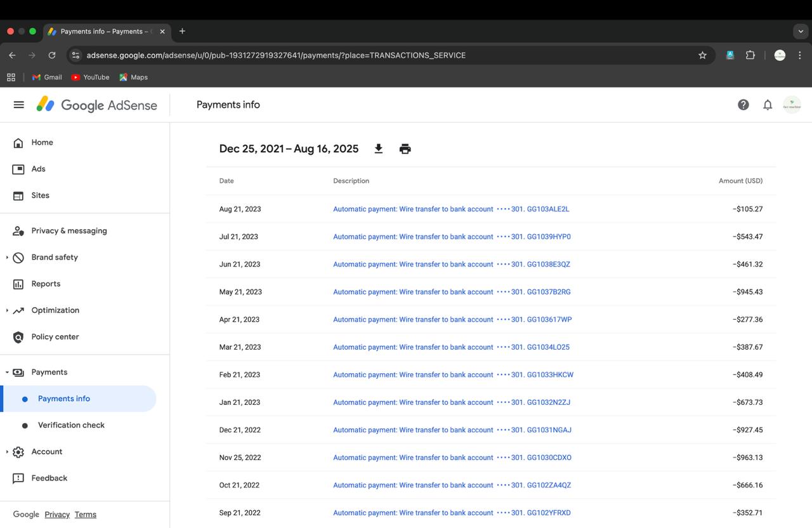Click the -$945.43 amount
812x528 pixels.
[747, 292]
